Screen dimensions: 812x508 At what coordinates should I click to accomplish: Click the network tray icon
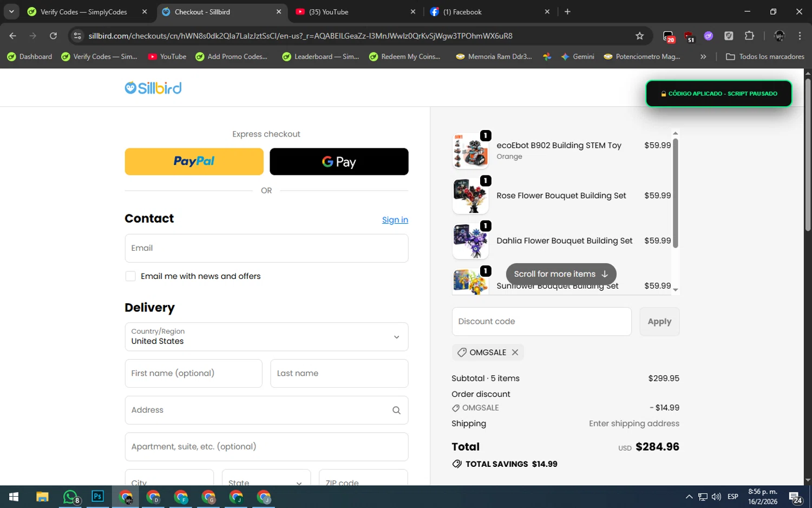pos(703,497)
